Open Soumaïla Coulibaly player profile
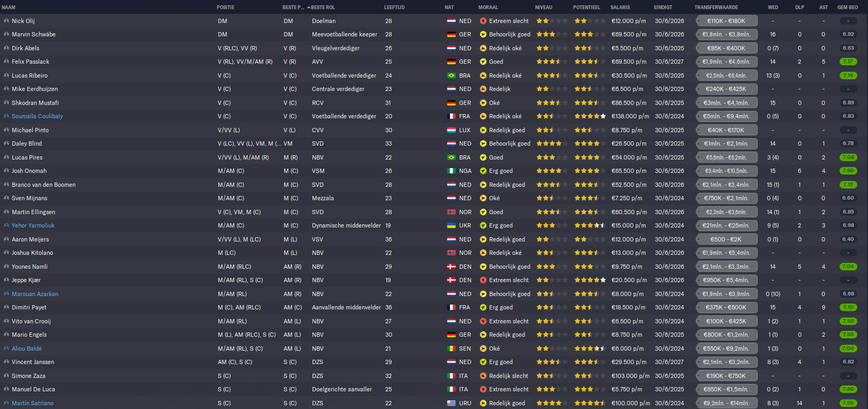 coord(37,116)
